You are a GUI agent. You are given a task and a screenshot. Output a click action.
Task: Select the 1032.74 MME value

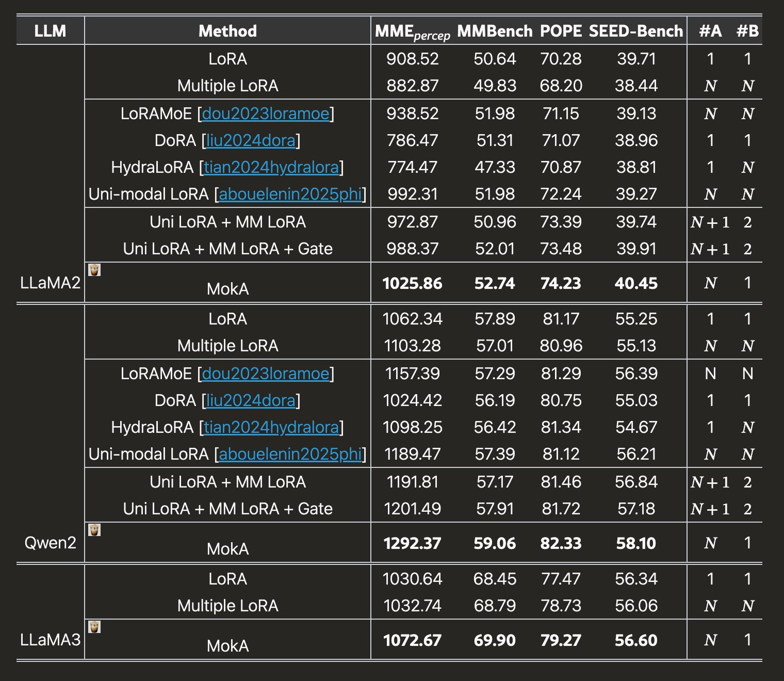(412, 606)
